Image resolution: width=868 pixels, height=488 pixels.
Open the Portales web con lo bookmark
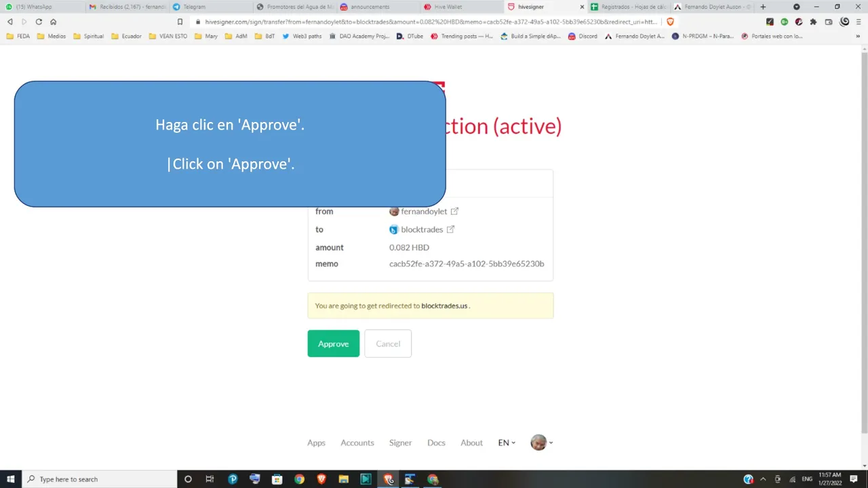[772, 36]
